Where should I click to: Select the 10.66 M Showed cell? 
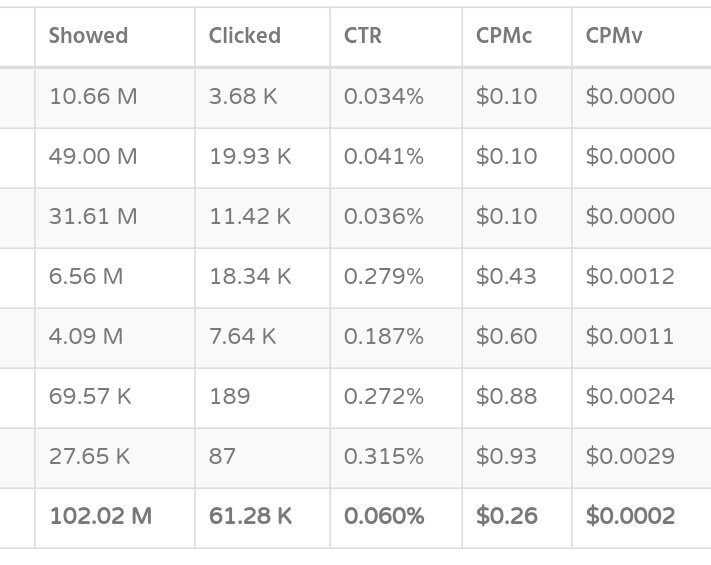pos(92,97)
